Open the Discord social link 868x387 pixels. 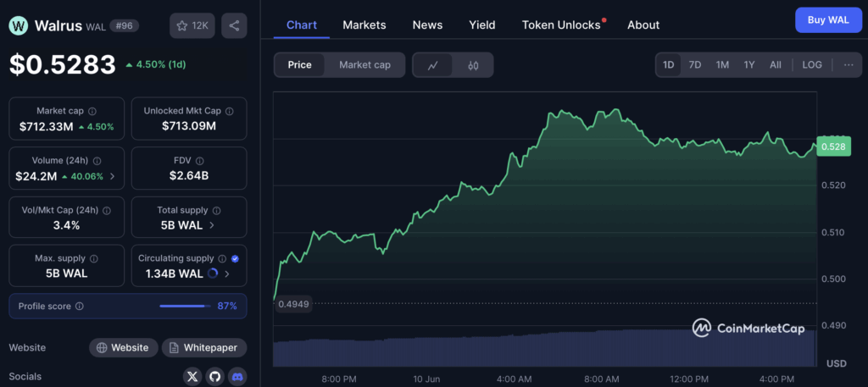coord(237,377)
